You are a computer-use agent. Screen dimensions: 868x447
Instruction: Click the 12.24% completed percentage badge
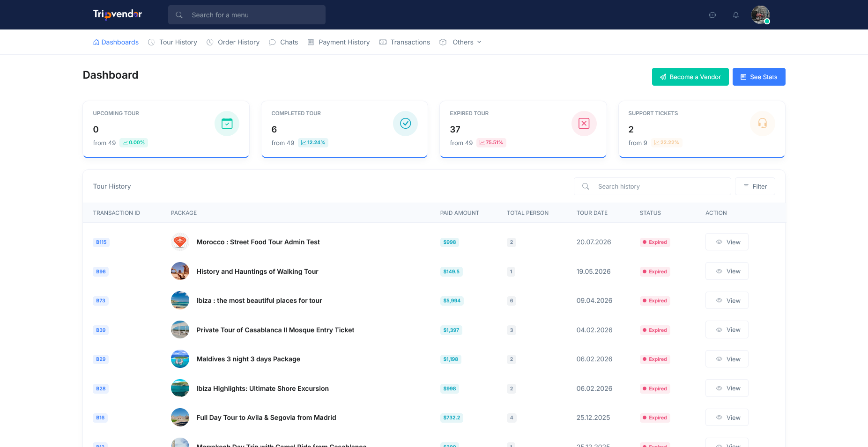pyautogui.click(x=313, y=143)
